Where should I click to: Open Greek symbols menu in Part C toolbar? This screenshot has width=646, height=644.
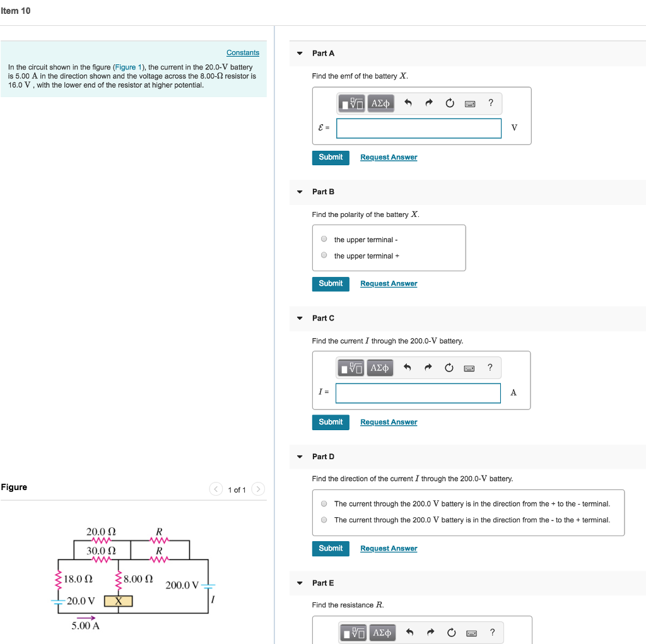click(379, 368)
